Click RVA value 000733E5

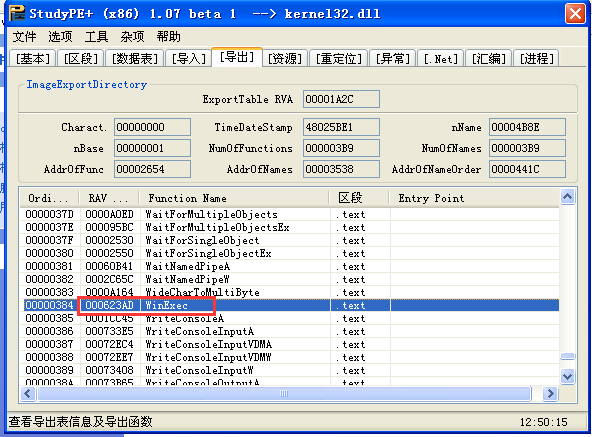pyautogui.click(x=109, y=331)
